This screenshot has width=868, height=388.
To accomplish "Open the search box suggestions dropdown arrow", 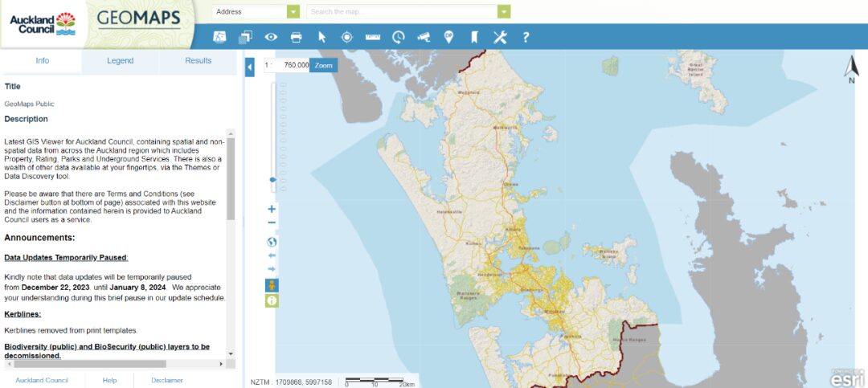I will (x=504, y=11).
